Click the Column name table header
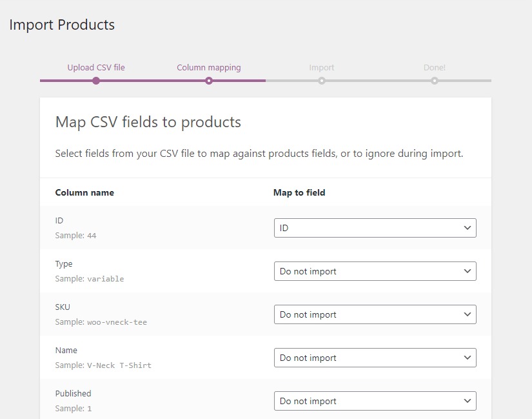 pyautogui.click(x=84, y=192)
